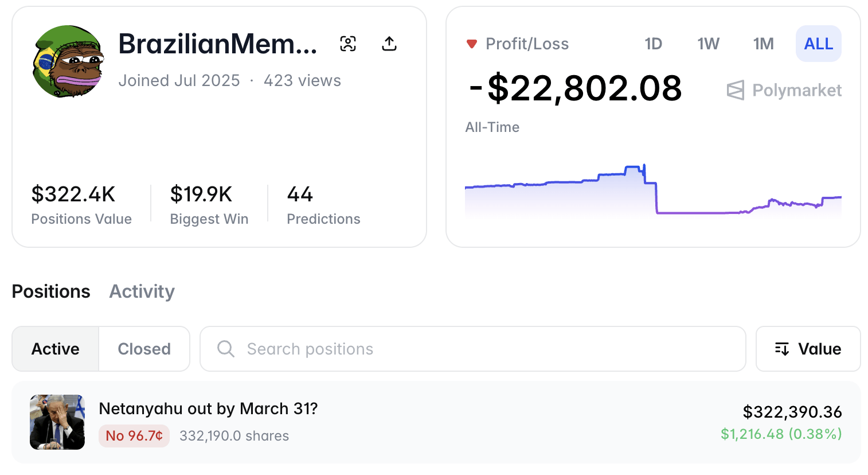Click the red down-triangle Profit/Loss icon

472,44
